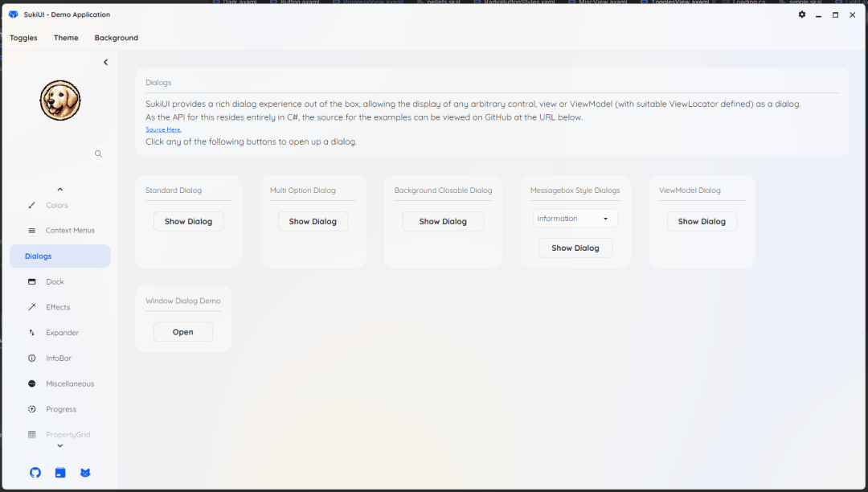868x492 pixels.
Task: Select Miscellaneous in the side menu
Action: [x=70, y=384]
